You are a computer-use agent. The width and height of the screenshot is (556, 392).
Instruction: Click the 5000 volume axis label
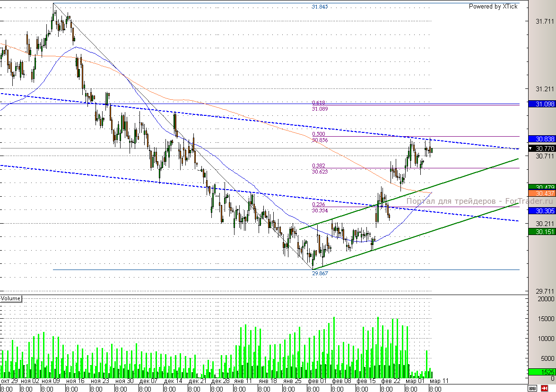tap(547, 358)
